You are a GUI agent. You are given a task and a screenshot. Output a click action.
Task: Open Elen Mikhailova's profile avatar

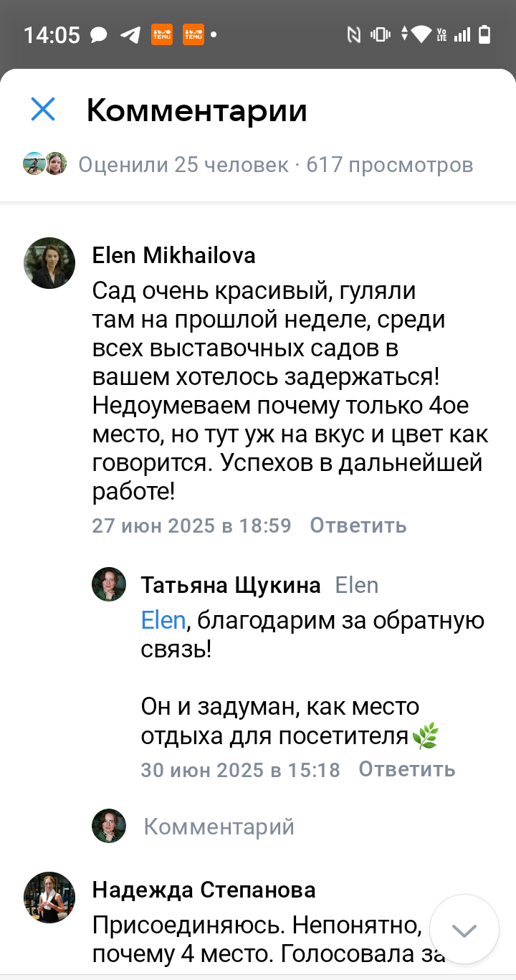coord(49,263)
